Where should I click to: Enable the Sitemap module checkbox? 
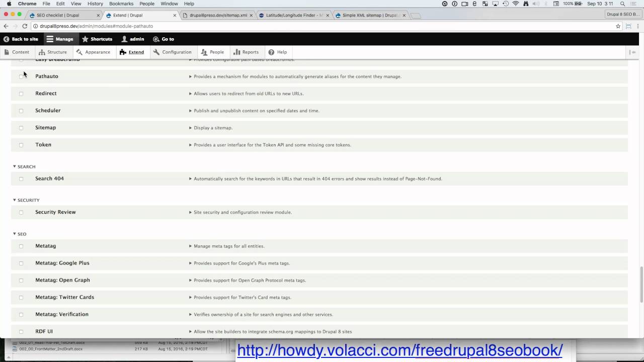pos(21,128)
